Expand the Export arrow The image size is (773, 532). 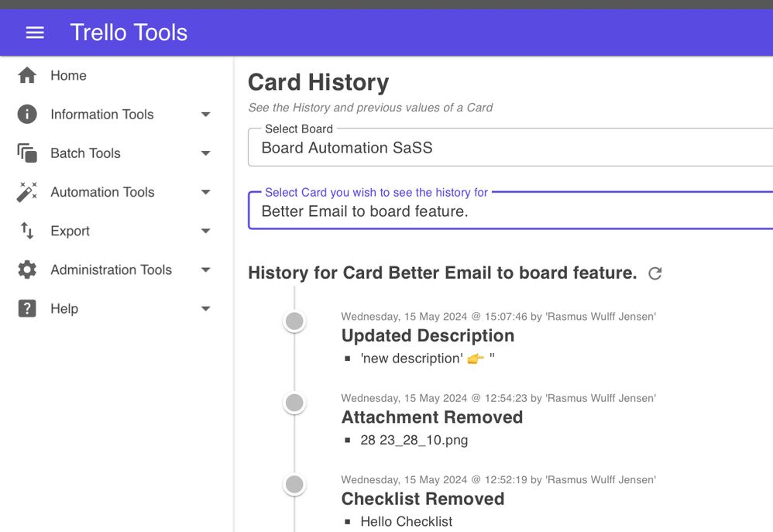click(x=206, y=231)
